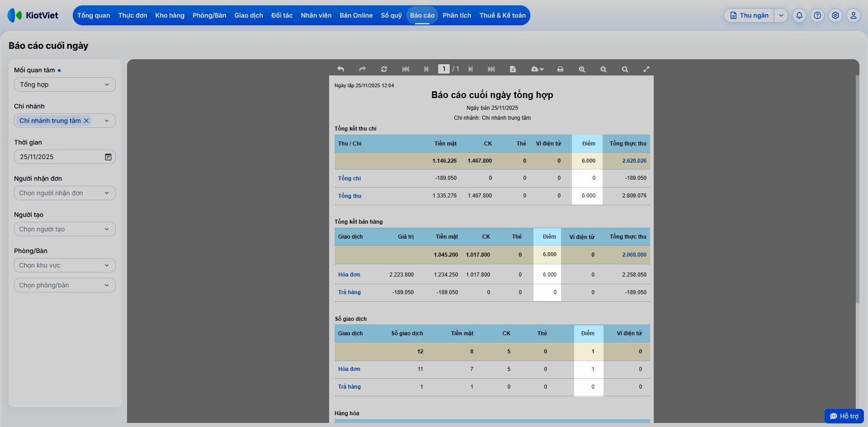Open the Sổ quỹ menu item

[391, 15]
